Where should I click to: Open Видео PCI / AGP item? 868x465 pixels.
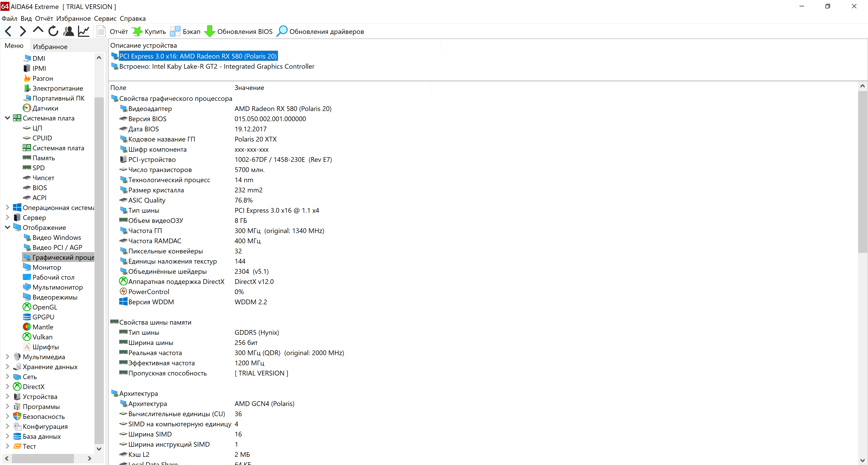[53, 247]
